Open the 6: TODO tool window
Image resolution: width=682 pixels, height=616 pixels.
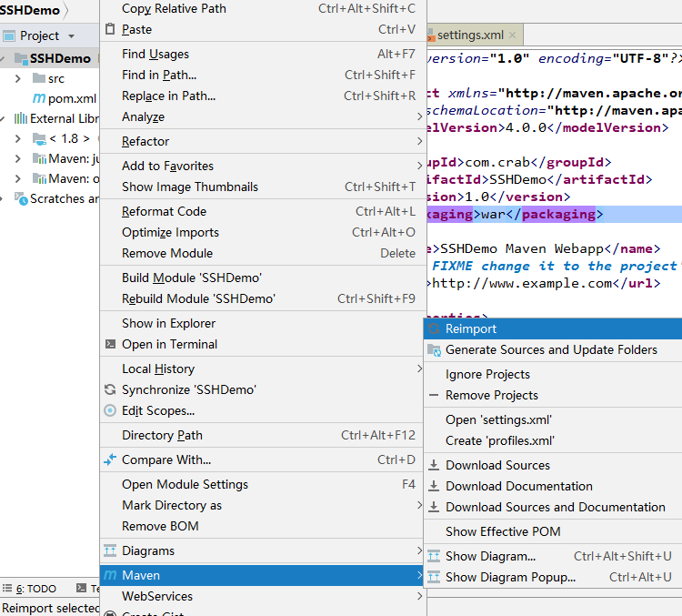click(30, 589)
